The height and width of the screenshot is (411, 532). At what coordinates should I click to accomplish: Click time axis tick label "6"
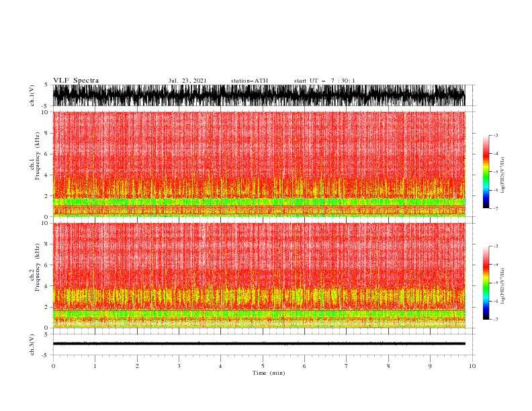pyautogui.click(x=305, y=366)
